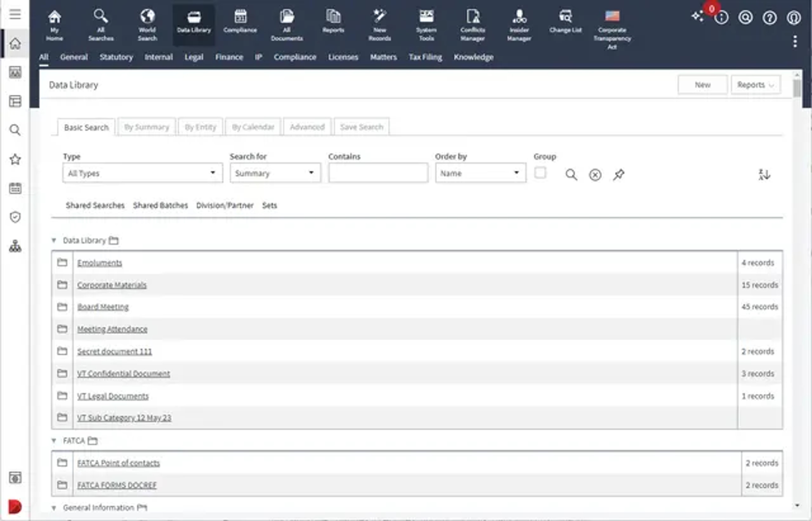The height and width of the screenshot is (521, 812).
Task: Select the Statutory category tab
Action: click(116, 57)
